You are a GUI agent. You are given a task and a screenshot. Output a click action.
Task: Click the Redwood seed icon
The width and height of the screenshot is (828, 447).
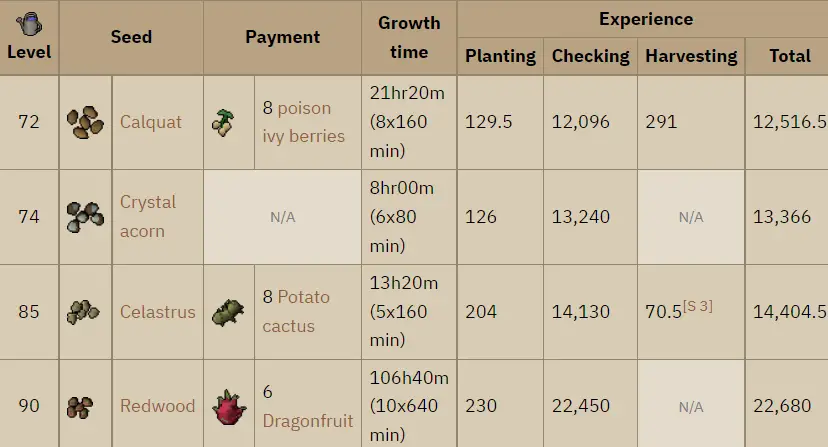point(80,407)
